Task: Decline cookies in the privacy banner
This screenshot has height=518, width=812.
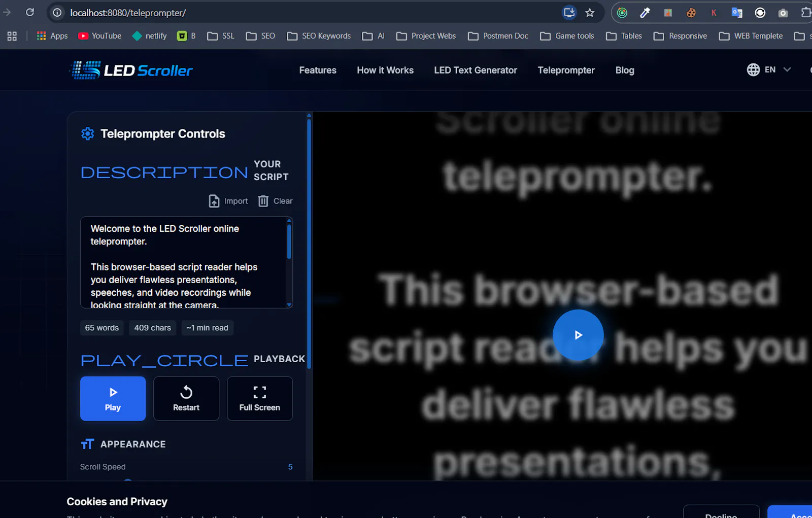Action: (721, 511)
